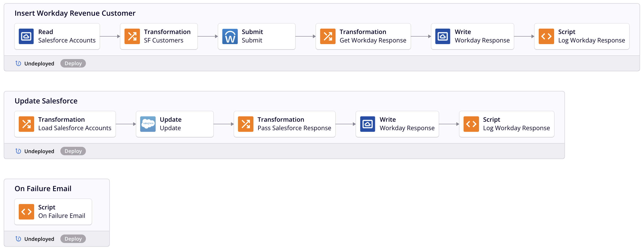Select the Salesforce Update activity icon
Viewport: 644px width, 250px height.
pos(148,124)
